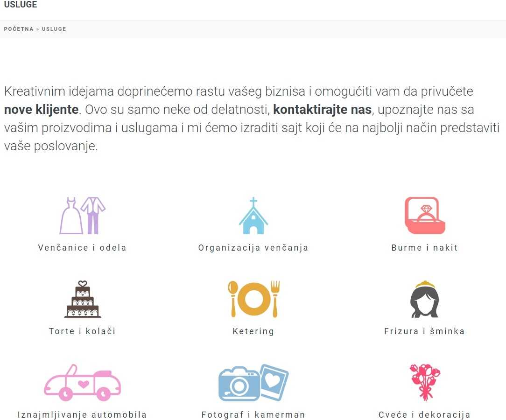Click the pink wedding car icon
The height and width of the screenshot is (420, 506).
coord(82,383)
